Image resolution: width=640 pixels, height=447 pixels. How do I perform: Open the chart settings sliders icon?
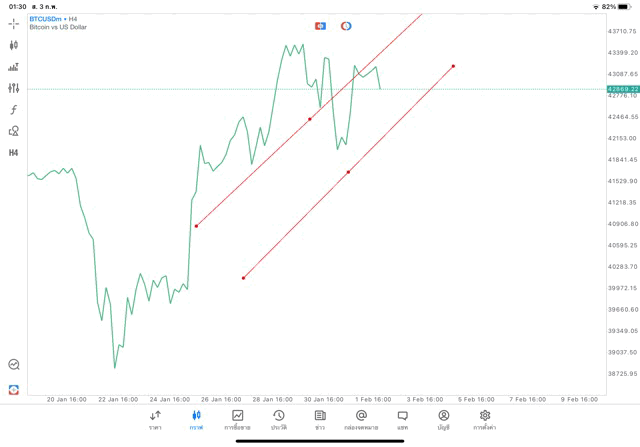[14, 88]
